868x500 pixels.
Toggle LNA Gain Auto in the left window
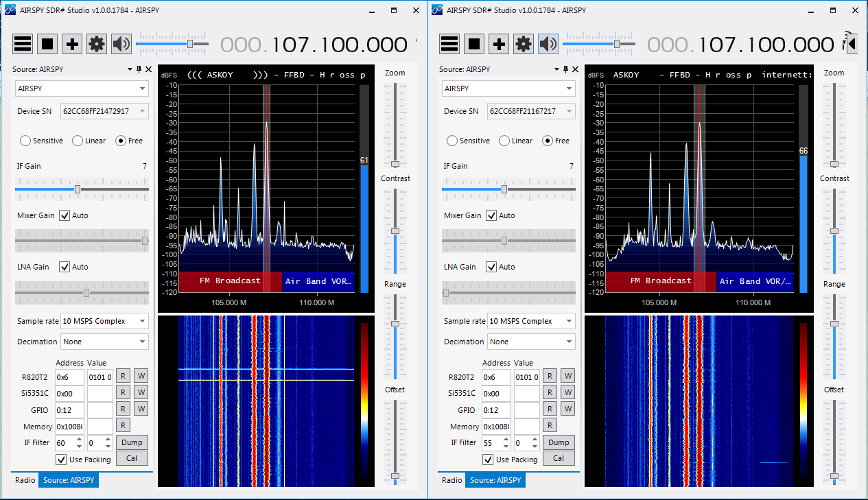point(64,267)
